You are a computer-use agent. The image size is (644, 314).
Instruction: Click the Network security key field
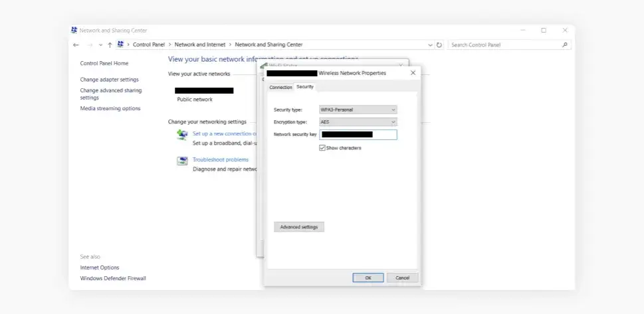[358, 135]
